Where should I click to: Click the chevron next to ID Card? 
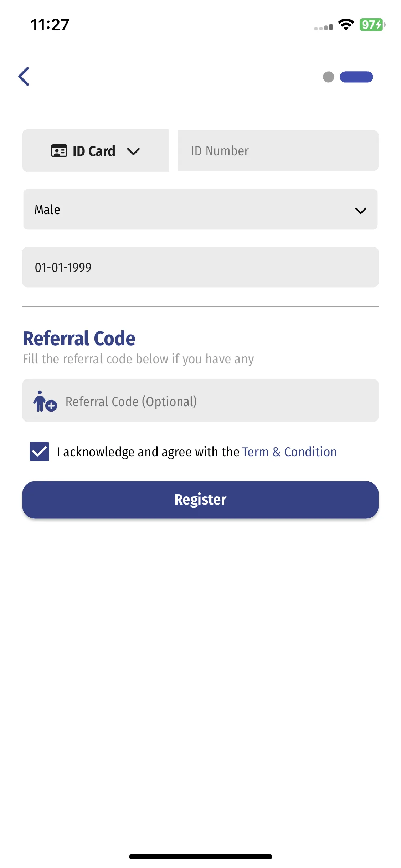coord(133,151)
